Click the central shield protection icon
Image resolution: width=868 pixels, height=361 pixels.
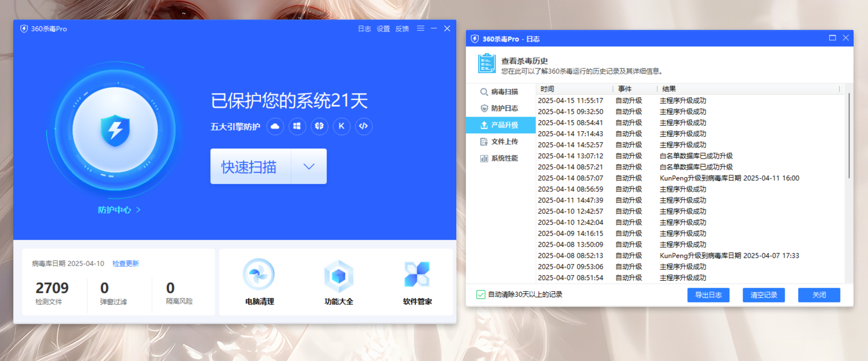pos(115,130)
